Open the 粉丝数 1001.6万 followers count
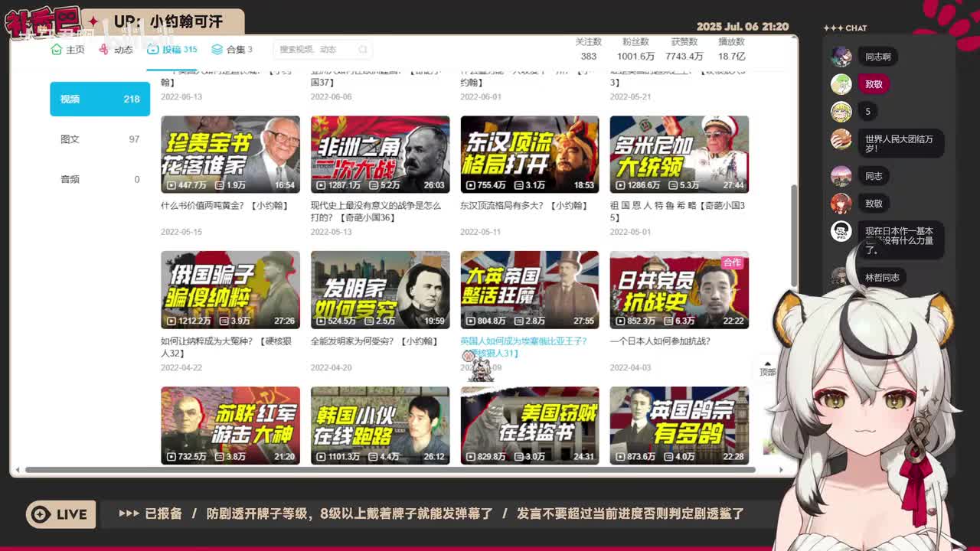Viewport: 980px width, 551px height. (635, 49)
